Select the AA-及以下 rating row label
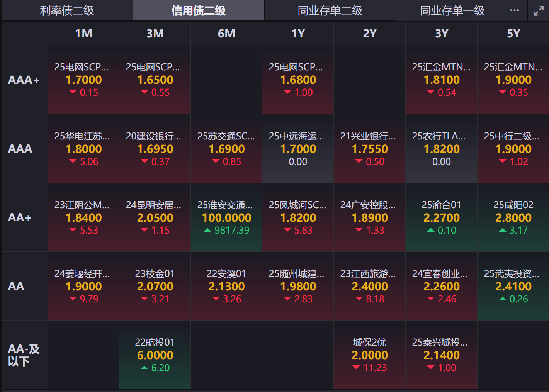The width and height of the screenshot is (549, 392). point(24,355)
